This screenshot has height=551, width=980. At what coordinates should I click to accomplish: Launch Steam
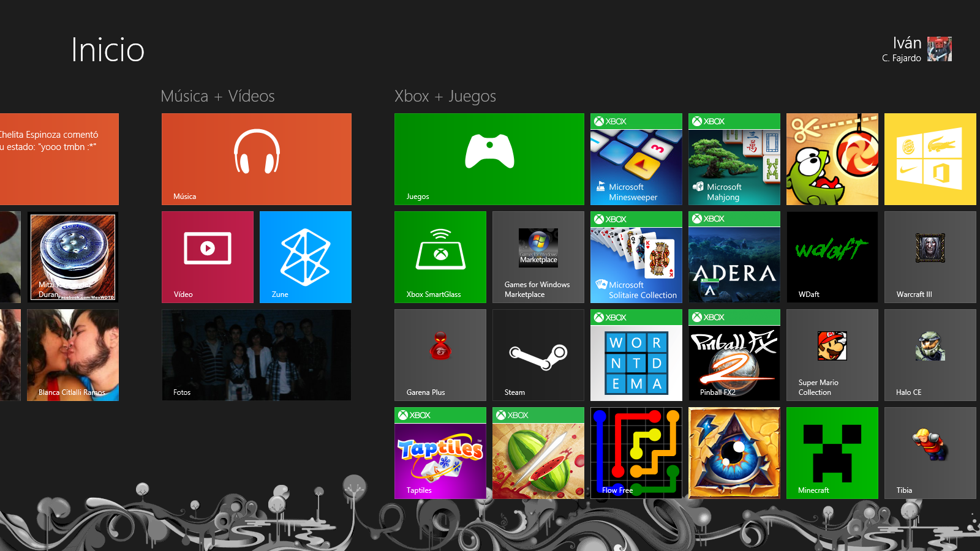point(538,355)
